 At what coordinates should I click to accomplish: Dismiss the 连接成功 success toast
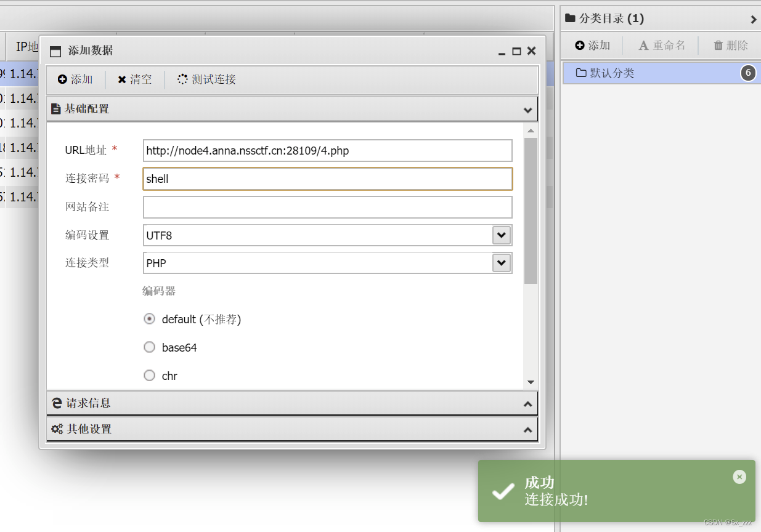click(739, 477)
